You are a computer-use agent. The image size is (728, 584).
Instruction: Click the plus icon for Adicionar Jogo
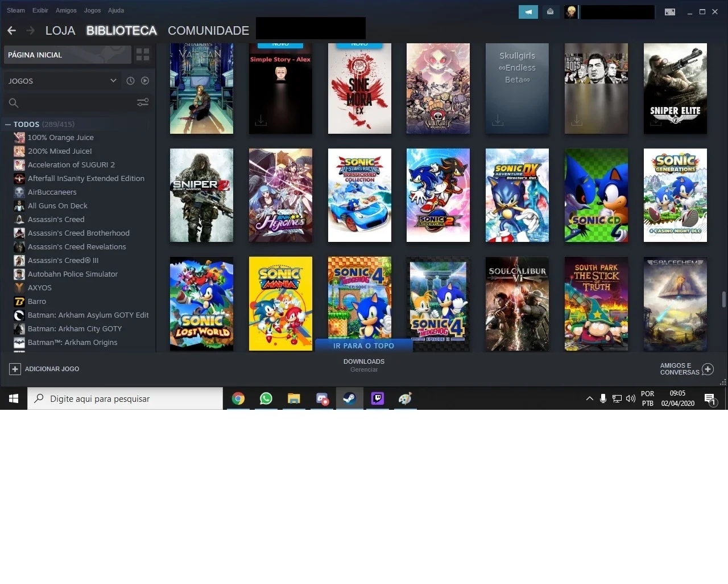point(15,369)
